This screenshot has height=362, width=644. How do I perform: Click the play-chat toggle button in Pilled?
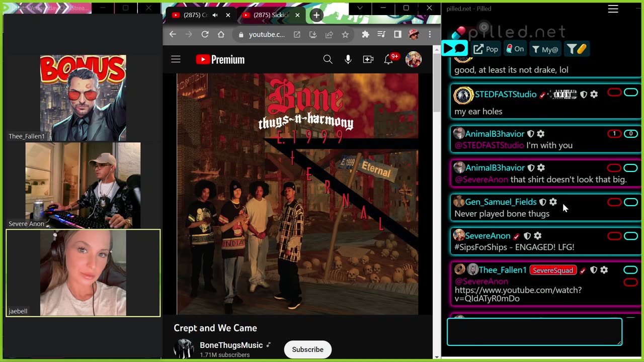tap(455, 48)
